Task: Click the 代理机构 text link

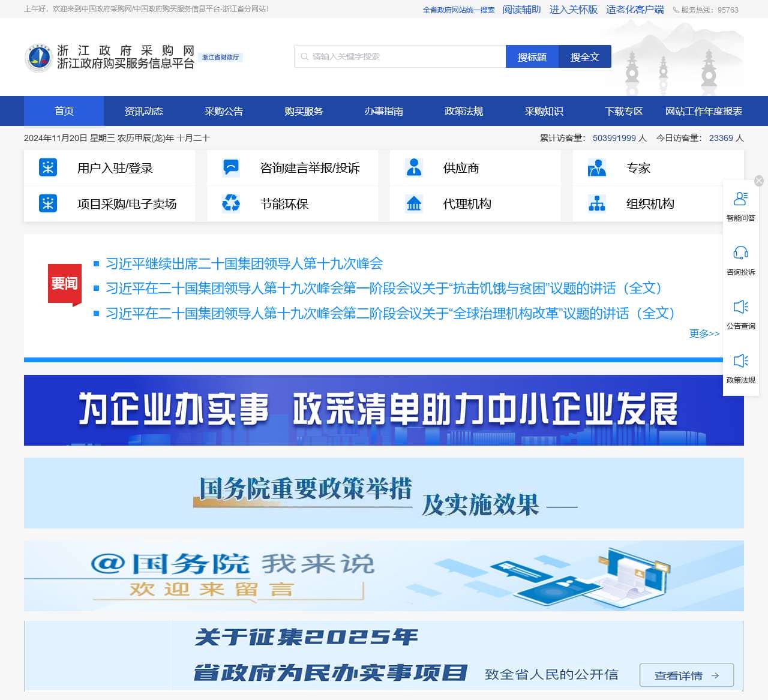Action: [x=467, y=204]
